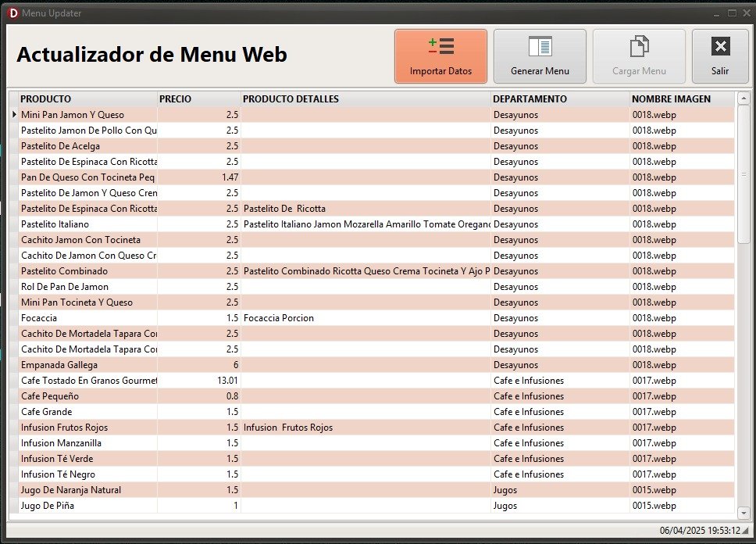Click the Generar Menu layout icon
Image resolution: width=756 pixels, height=544 pixels.
[540, 47]
